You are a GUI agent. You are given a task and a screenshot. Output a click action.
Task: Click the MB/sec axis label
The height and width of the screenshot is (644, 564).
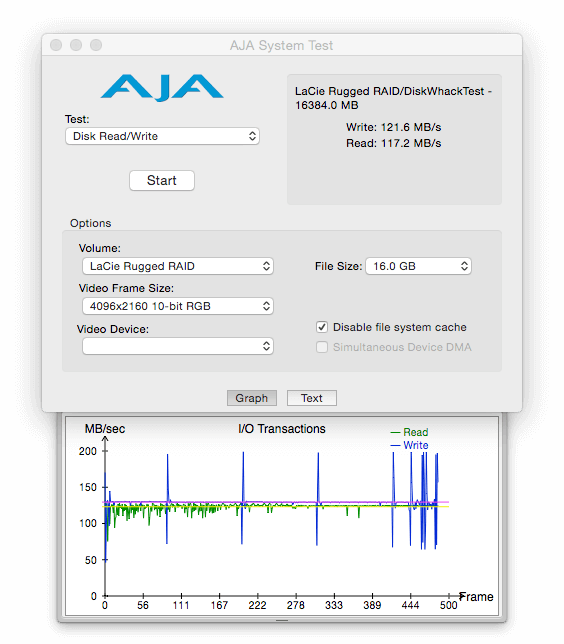pos(105,429)
